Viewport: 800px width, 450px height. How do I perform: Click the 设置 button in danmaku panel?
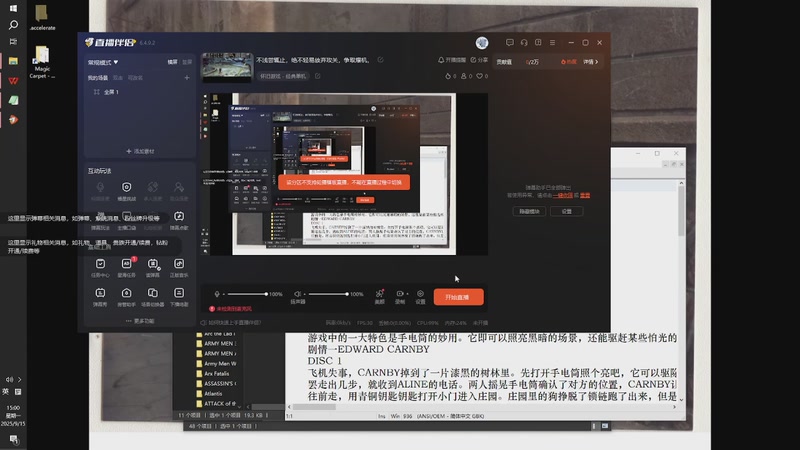coord(567,211)
